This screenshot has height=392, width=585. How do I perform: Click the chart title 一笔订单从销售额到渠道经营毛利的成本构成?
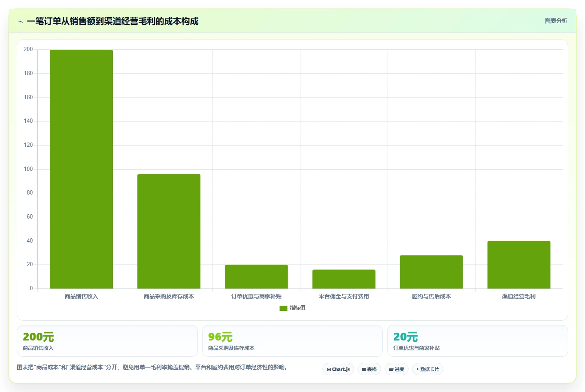(x=112, y=21)
